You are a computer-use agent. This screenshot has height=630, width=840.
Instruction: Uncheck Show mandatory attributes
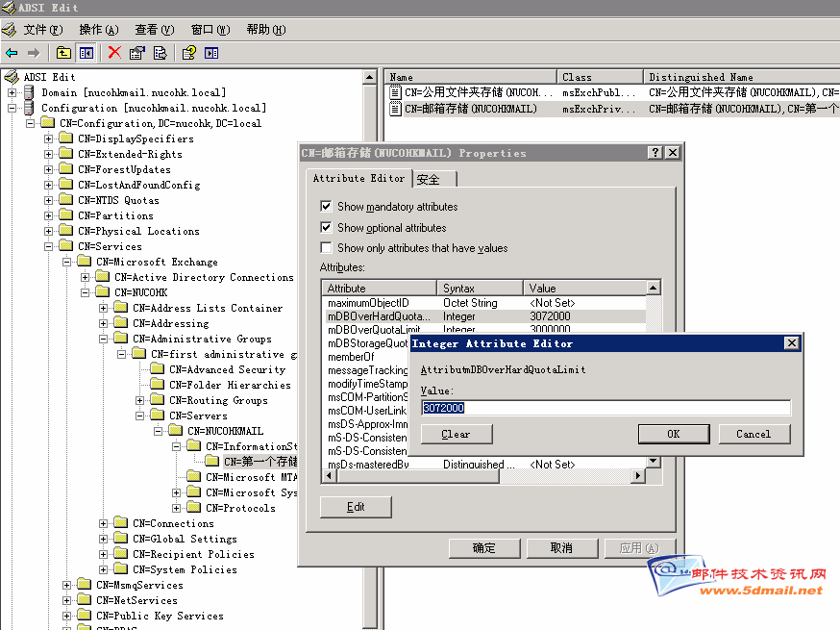click(327, 207)
